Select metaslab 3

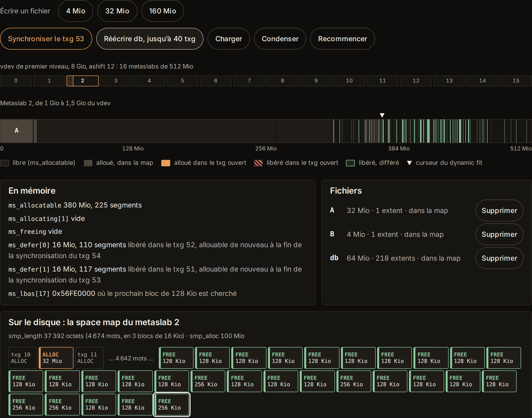pyautogui.click(x=116, y=81)
